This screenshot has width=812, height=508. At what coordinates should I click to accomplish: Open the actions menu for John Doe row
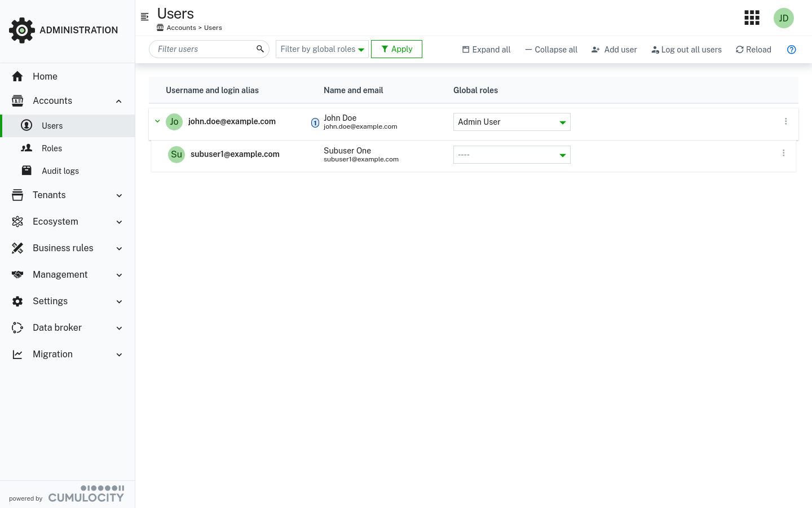[x=785, y=121]
